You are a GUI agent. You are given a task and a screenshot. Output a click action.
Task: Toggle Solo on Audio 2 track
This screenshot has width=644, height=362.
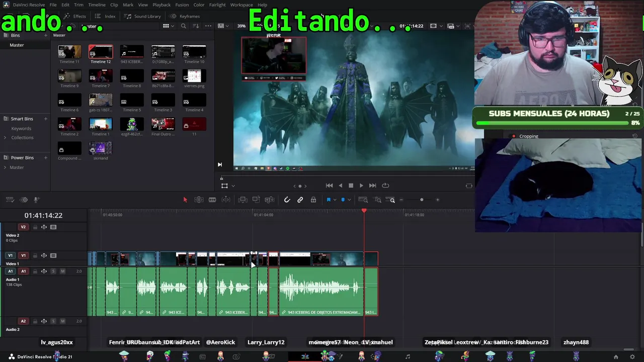53,321
